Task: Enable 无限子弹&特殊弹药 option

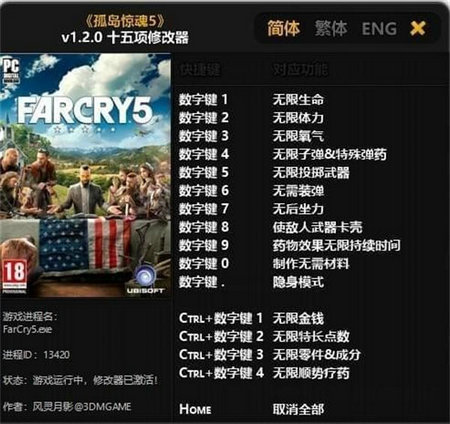Action: (x=330, y=154)
